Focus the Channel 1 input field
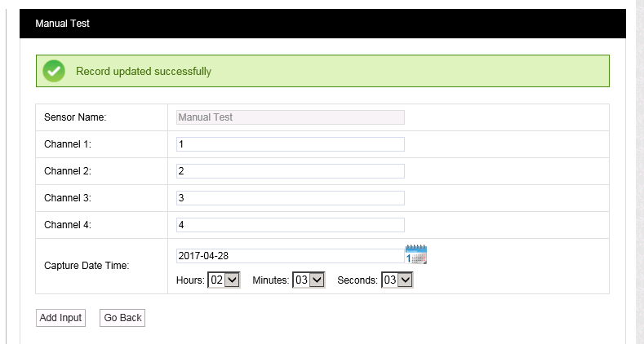This screenshot has width=644, height=344. (x=290, y=144)
